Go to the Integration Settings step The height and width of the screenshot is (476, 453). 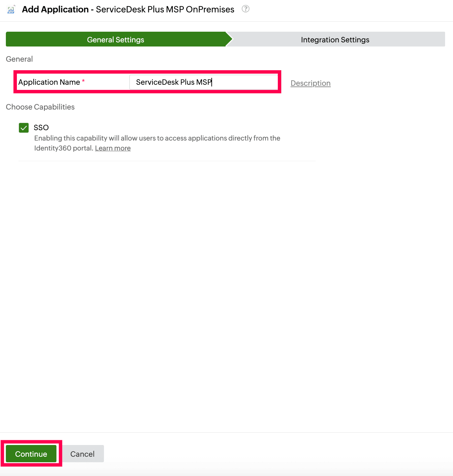tap(335, 40)
